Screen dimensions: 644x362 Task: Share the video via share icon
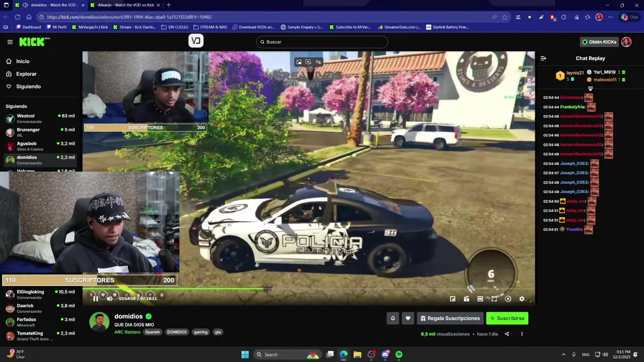coord(507,334)
